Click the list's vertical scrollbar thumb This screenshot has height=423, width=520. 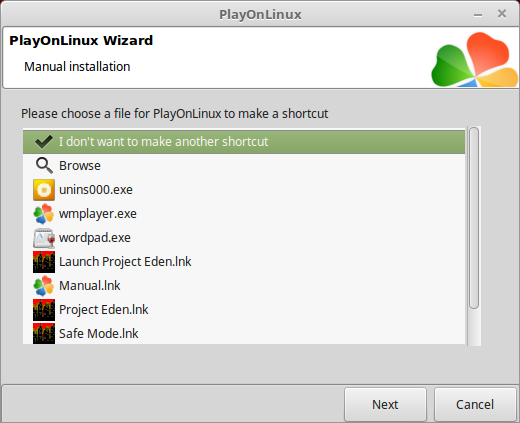(x=474, y=218)
